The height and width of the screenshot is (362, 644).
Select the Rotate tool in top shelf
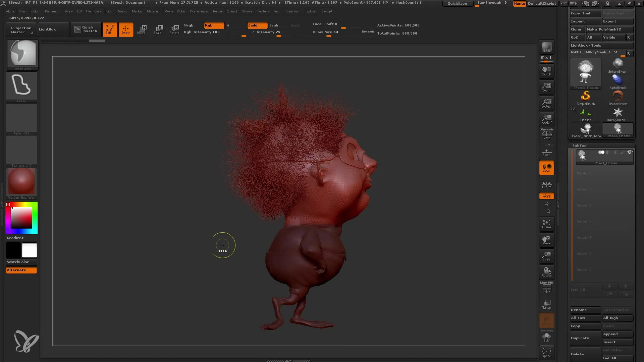tap(174, 29)
